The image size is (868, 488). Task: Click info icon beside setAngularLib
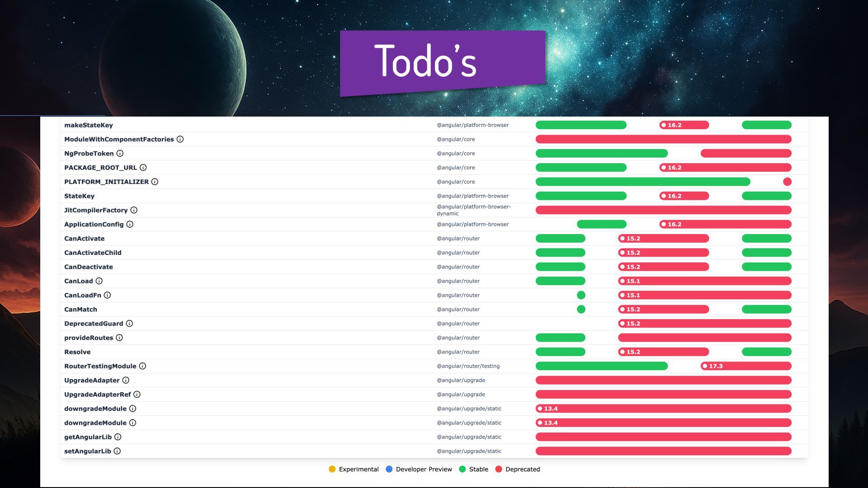[x=117, y=451]
